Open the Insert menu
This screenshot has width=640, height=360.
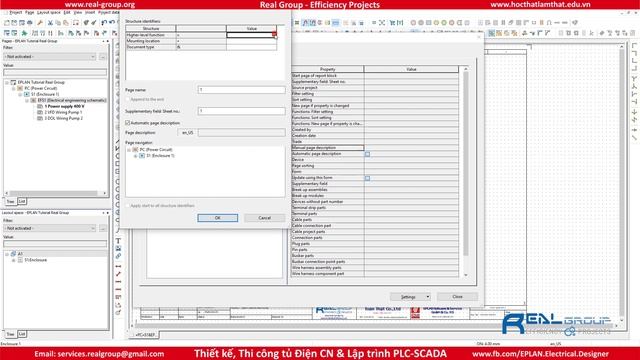click(90, 13)
